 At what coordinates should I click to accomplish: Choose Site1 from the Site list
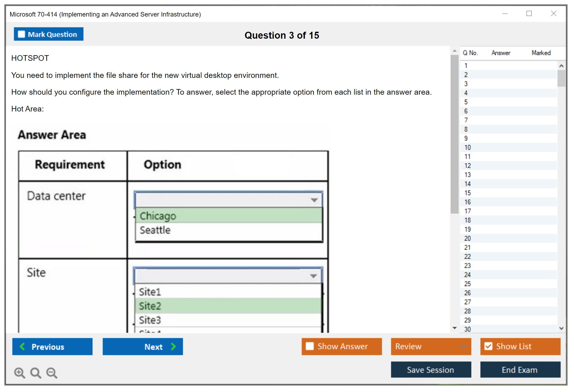(150, 292)
